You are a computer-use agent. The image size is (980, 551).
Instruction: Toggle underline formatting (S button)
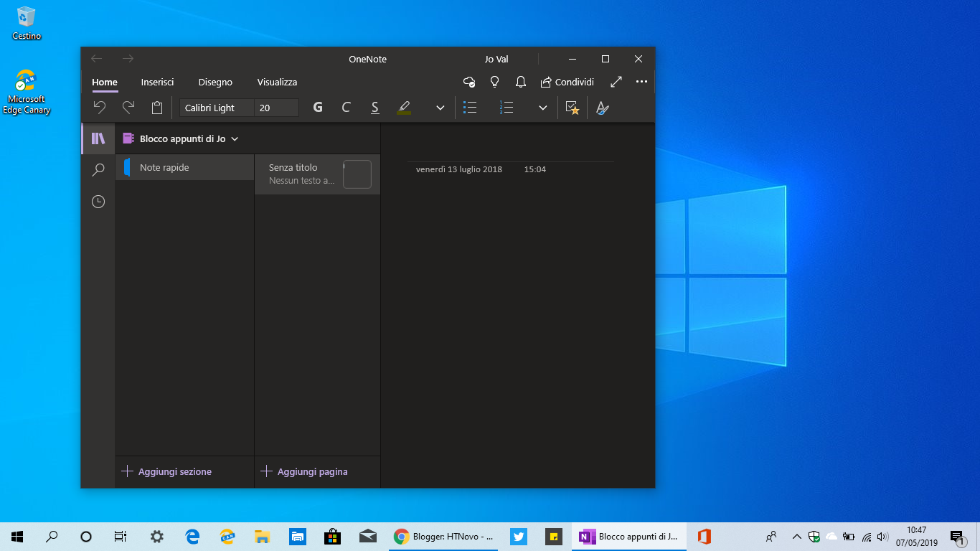[x=374, y=108]
